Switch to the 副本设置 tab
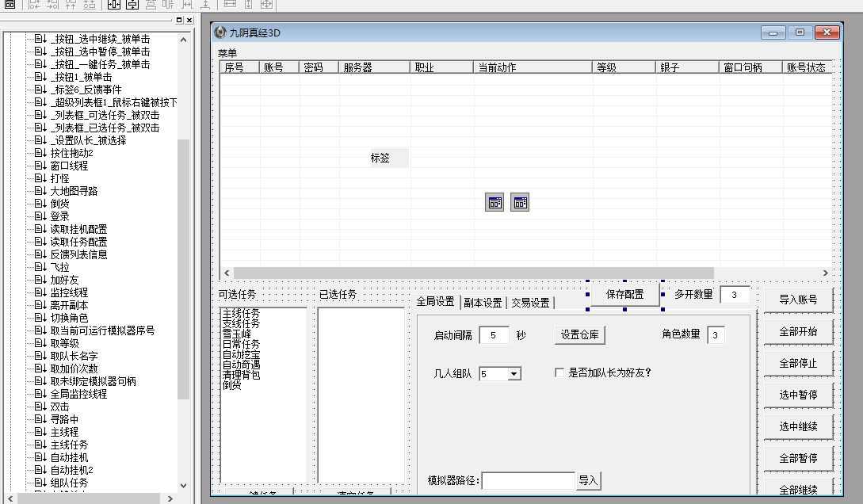Image resolution: width=863 pixels, height=504 pixels. [483, 302]
